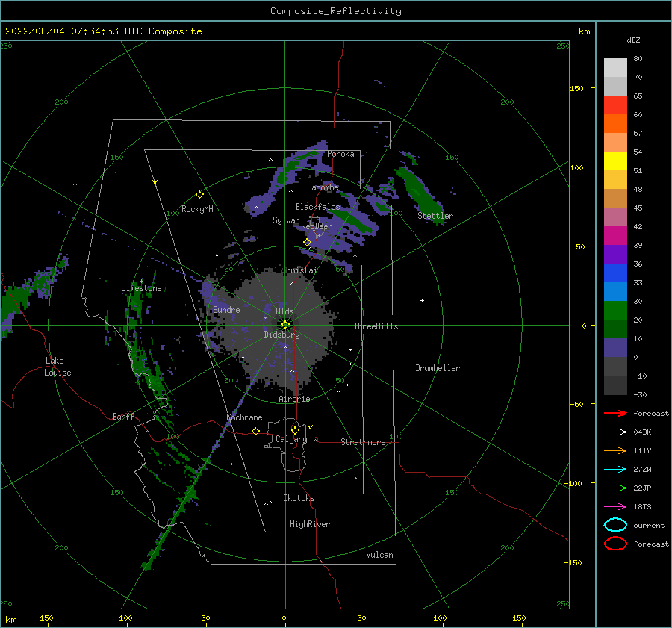Click the RedDeer city label
672x628 pixels.
tap(317, 226)
